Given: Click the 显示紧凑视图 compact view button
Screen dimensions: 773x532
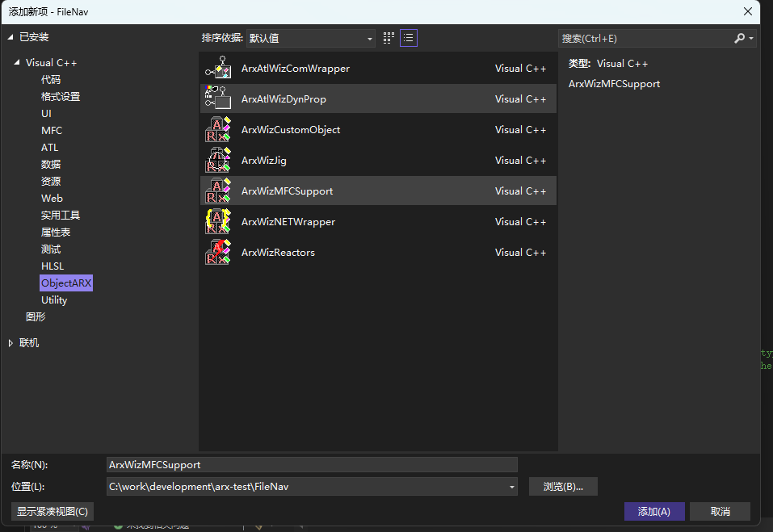Looking at the screenshot, I should point(53,512).
